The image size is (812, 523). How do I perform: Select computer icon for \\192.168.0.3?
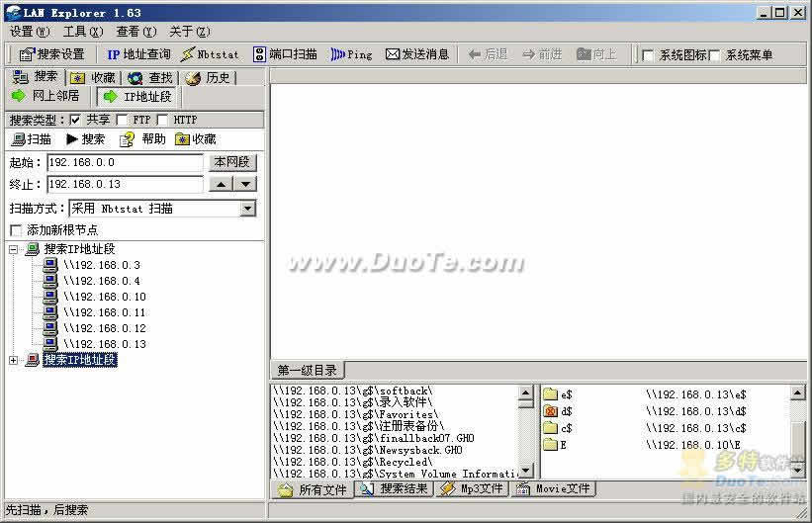pyautogui.click(x=50, y=265)
